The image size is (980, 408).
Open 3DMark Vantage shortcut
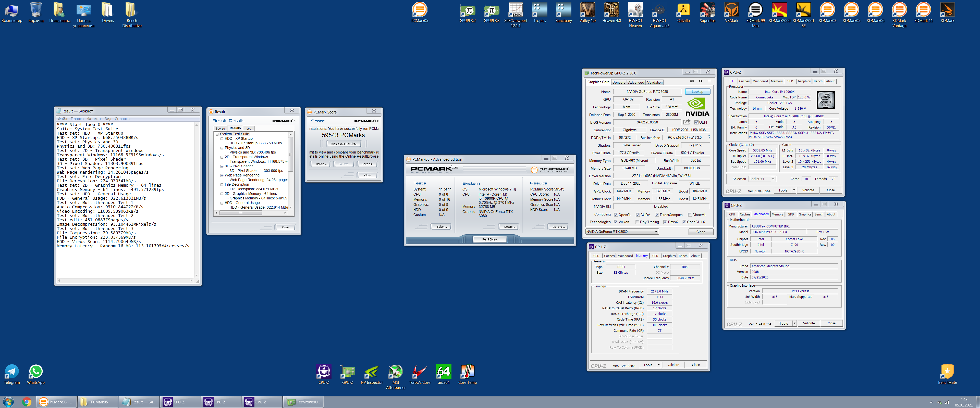pyautogui.click(x=899, y=15)
